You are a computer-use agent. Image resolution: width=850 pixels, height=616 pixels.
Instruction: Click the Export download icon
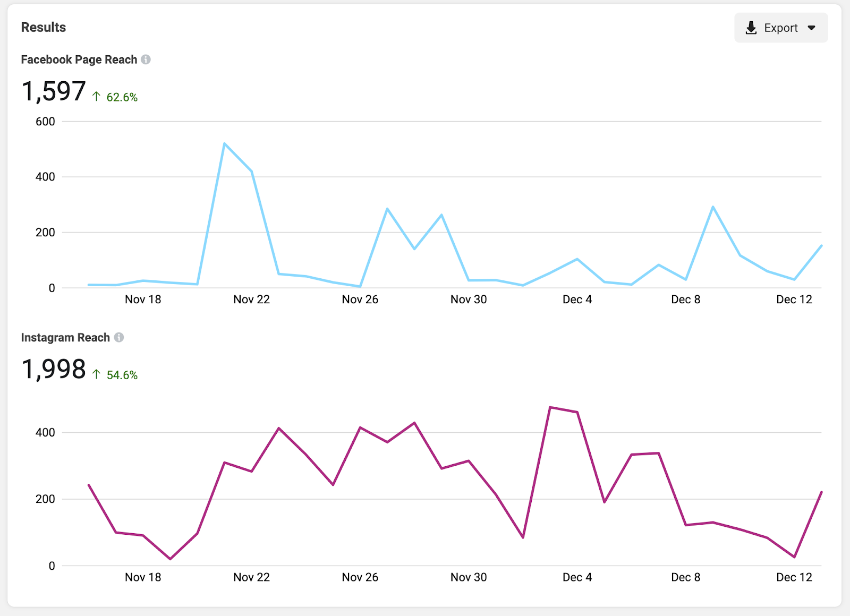(751, 28)
